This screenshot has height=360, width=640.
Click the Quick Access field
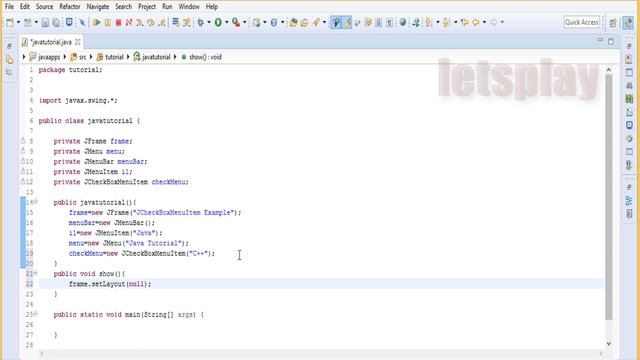(x=582, y=22)
